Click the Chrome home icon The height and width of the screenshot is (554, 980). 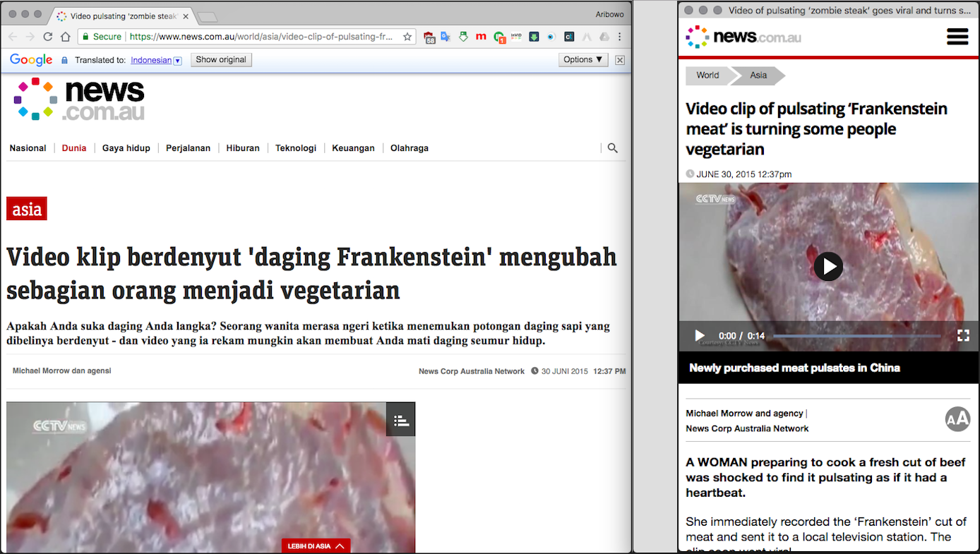[x=65, y=37]
